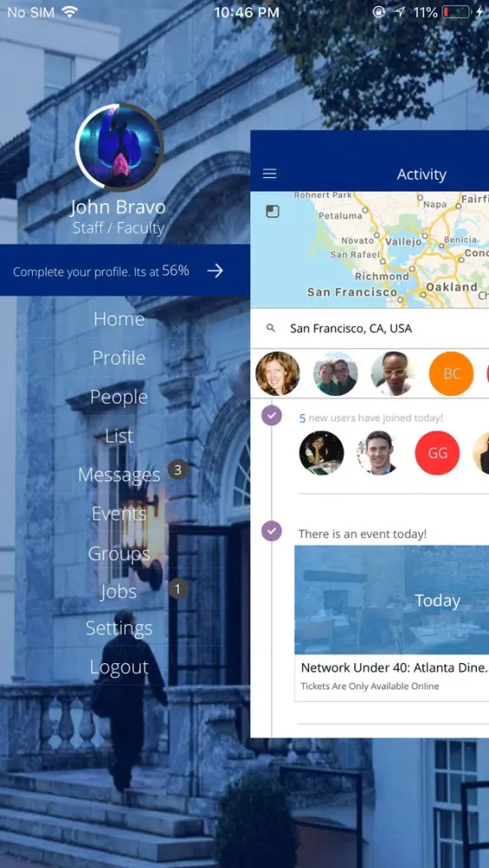
Task: Open new user avatar of man in suit
Action: click(380, 453)
